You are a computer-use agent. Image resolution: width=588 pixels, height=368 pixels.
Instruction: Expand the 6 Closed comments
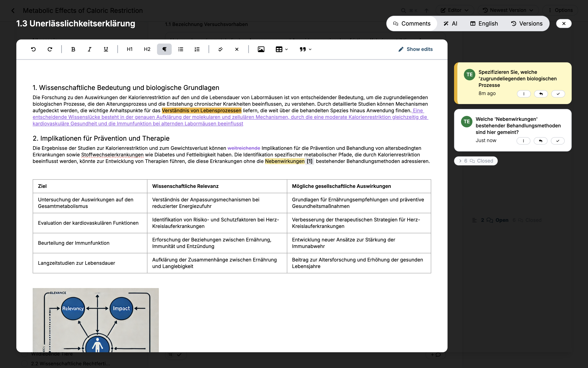pos(476,161)
